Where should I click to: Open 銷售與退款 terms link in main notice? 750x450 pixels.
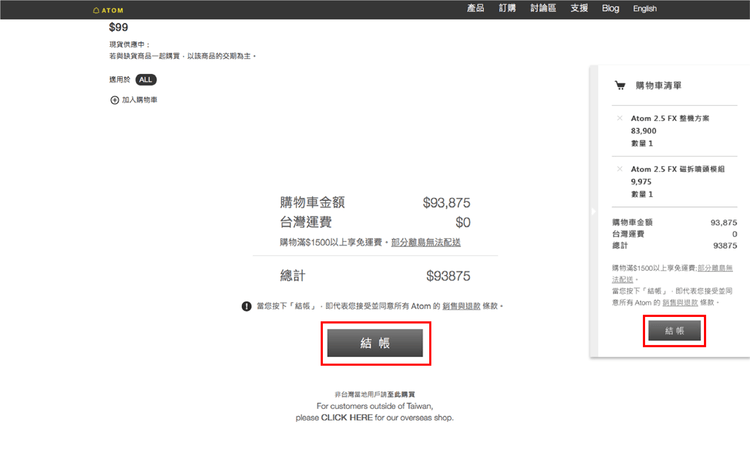point(461,306)
